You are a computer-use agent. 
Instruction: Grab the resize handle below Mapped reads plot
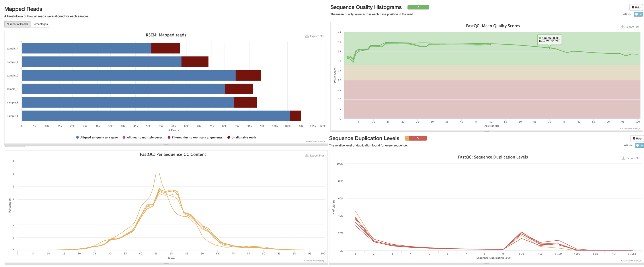166,145
